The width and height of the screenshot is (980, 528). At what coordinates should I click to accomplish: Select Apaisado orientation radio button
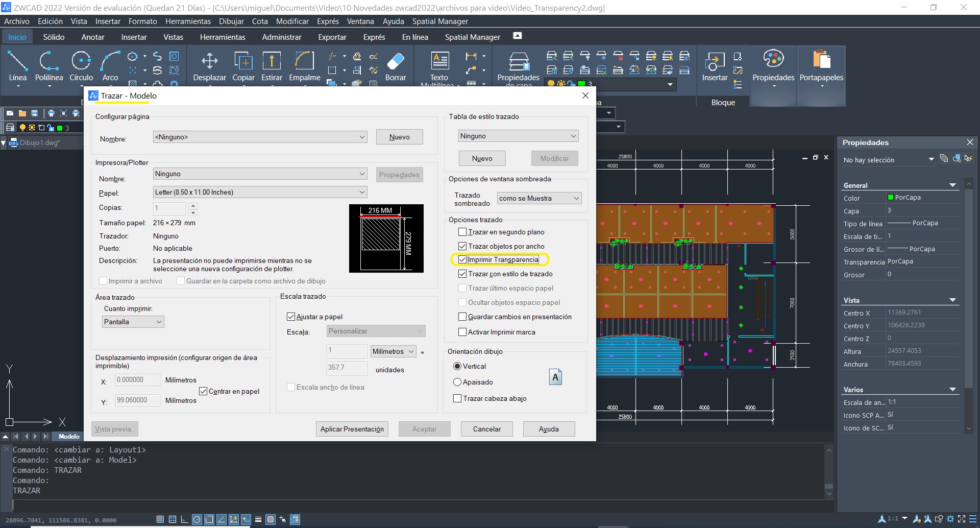pyautogui.click(x=457, y=382)
